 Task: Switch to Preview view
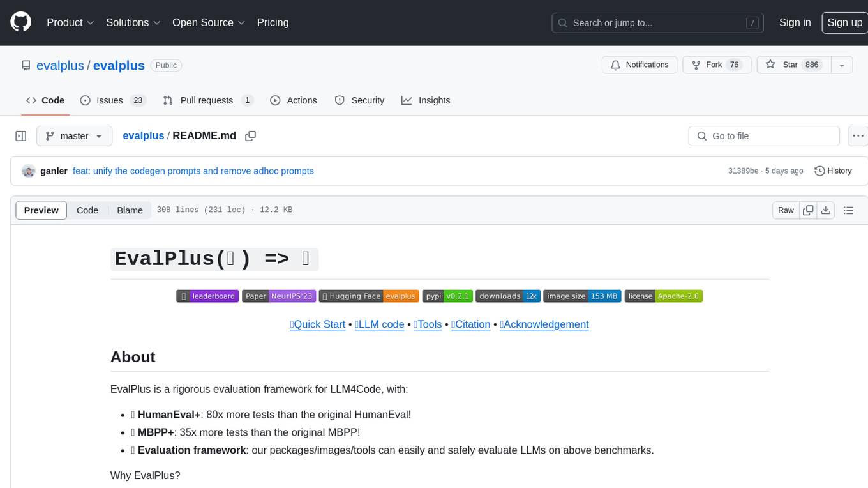(x=41, y=210)
